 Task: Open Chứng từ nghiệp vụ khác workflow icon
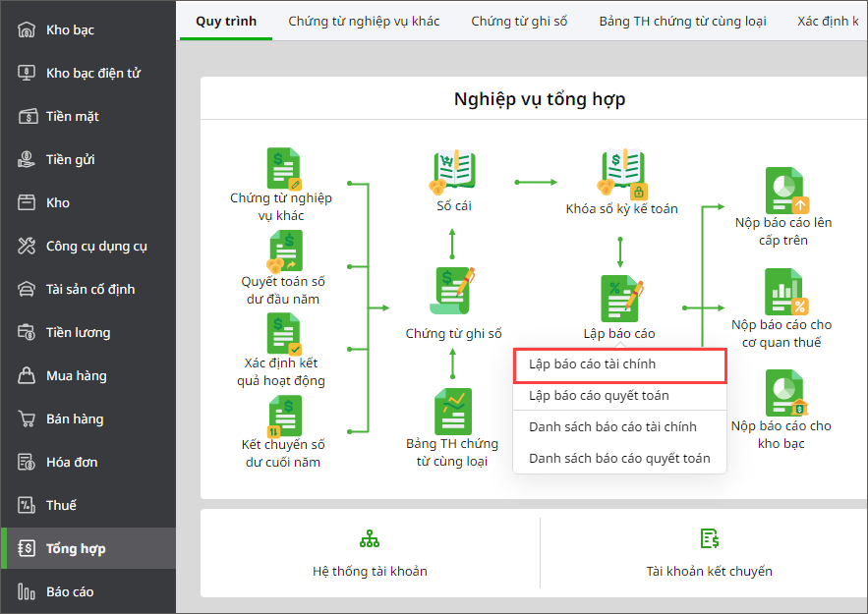pos(284,169)
